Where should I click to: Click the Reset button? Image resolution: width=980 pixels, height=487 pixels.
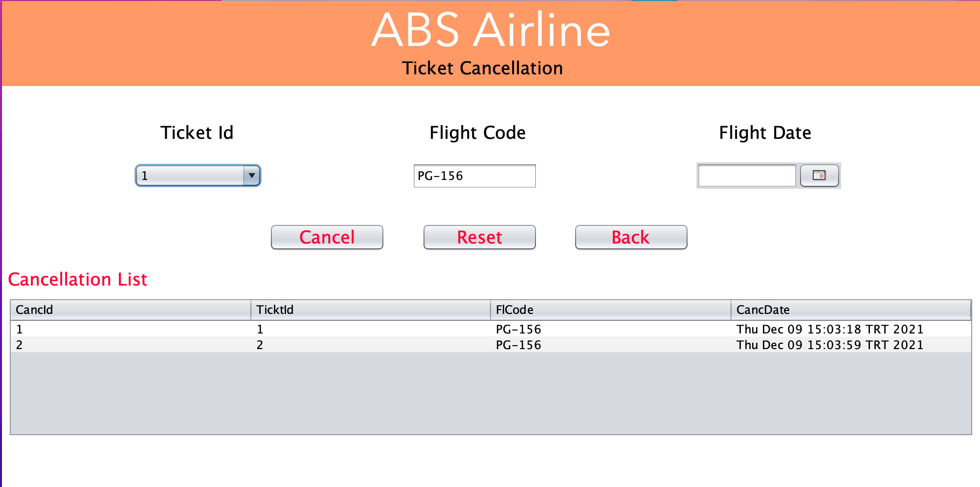[479, 237]
